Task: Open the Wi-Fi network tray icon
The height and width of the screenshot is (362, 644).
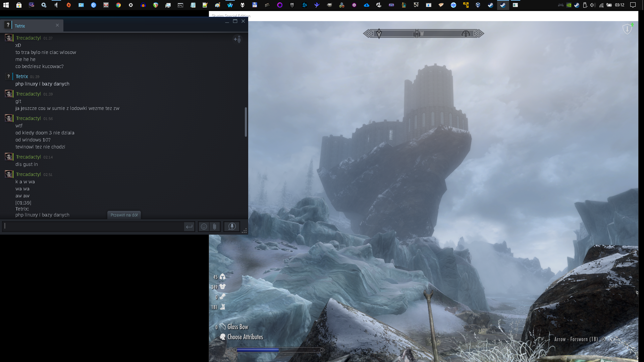Action: (x=601, y=5)
